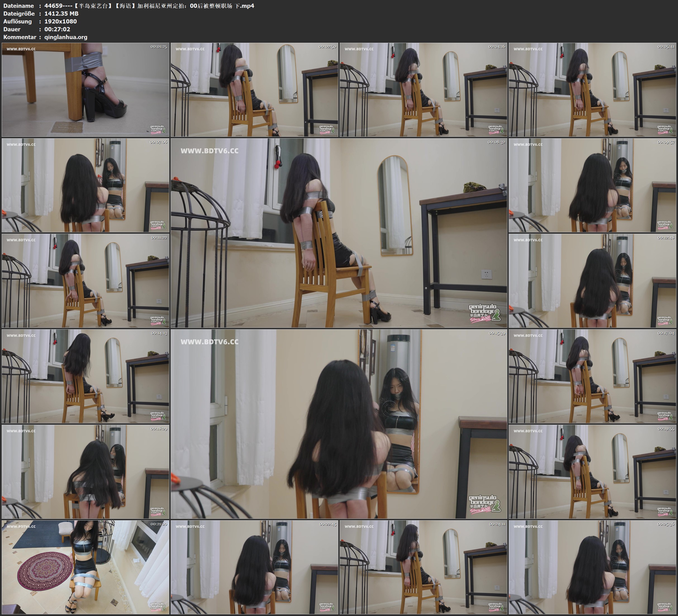The image size is (678, 616).
Task: Select the frame marked 00:11:22
Action: click(x=85, y=280)
